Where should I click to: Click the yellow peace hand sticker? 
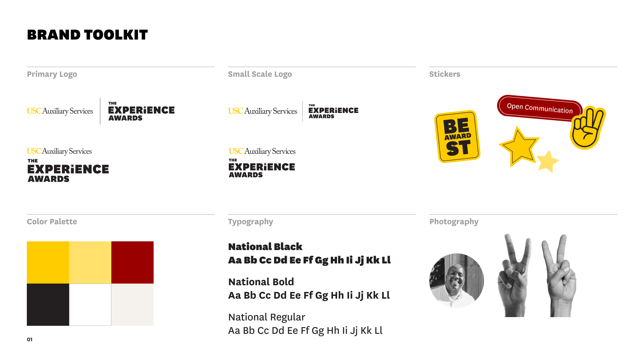[x=588, y=128]
